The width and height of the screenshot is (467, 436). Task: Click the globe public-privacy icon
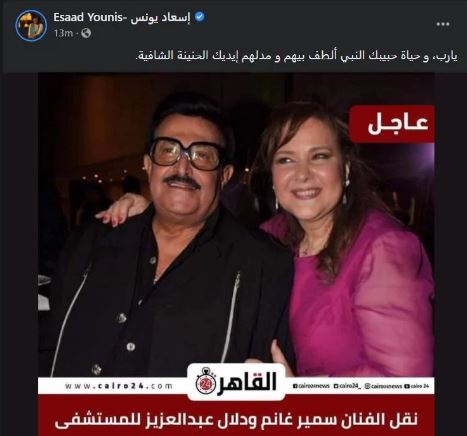86,33
